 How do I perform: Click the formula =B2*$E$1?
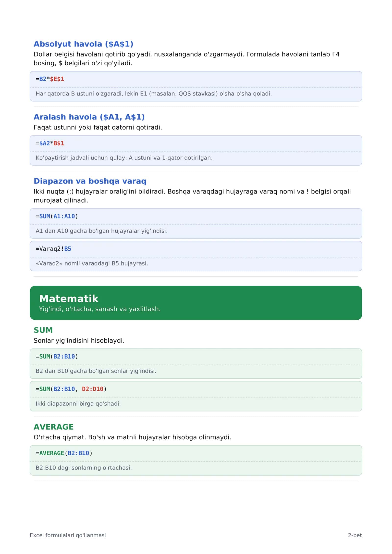point(50,79)
